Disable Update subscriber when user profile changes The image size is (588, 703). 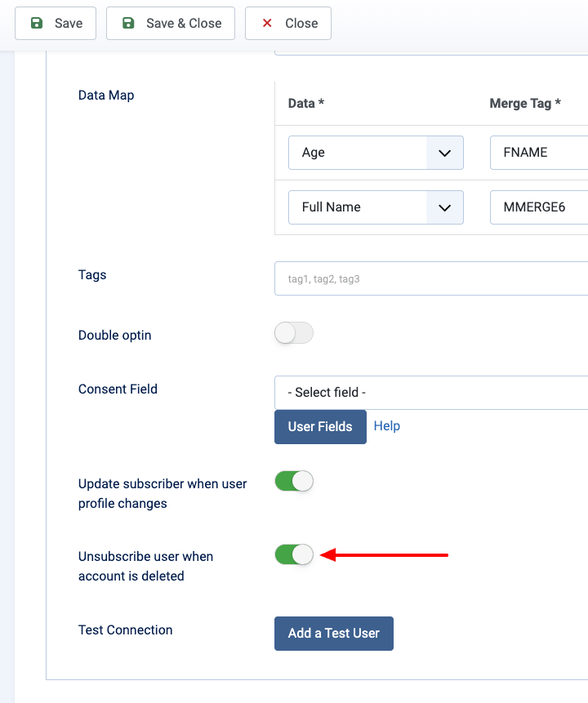pos(294,481)
